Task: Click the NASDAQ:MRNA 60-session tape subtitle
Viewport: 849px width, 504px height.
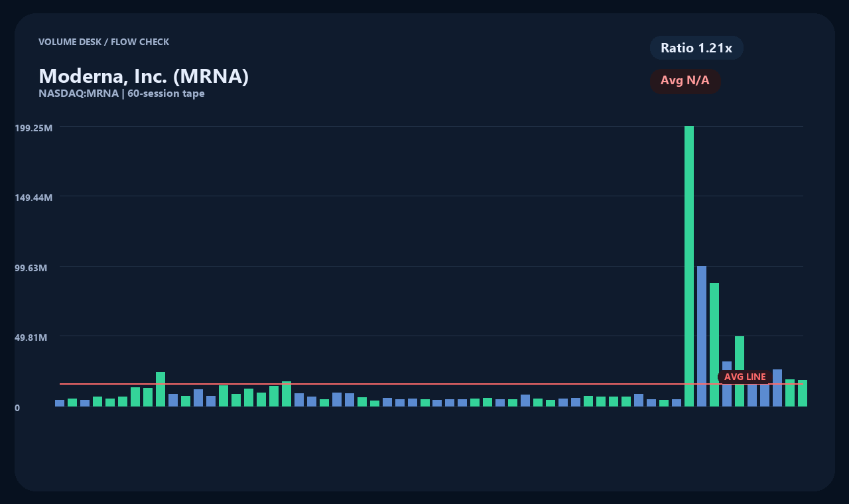Action: click(121, 94)
